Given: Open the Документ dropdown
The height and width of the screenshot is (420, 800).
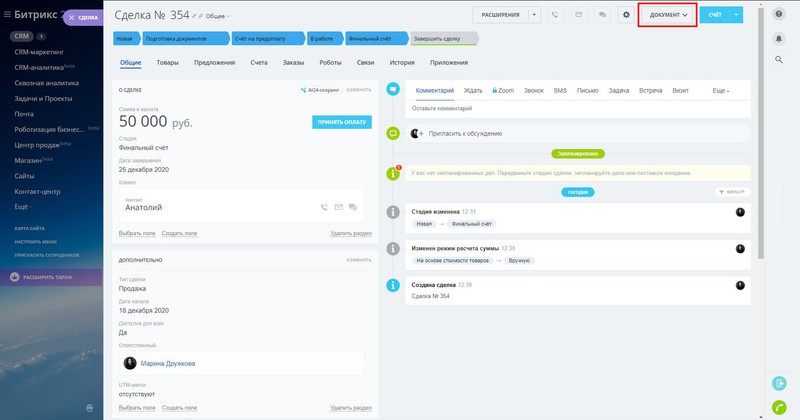Looking at the screenshot, I should (667, 15).
